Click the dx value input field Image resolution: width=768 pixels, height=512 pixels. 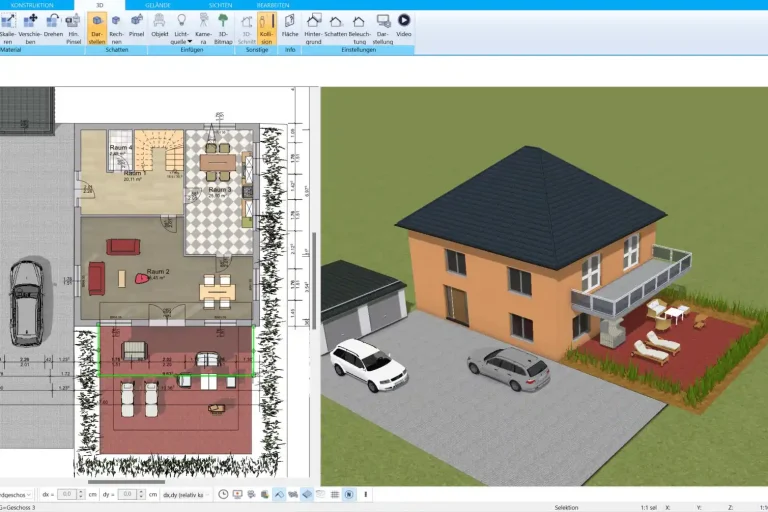[x=67, y=494]
